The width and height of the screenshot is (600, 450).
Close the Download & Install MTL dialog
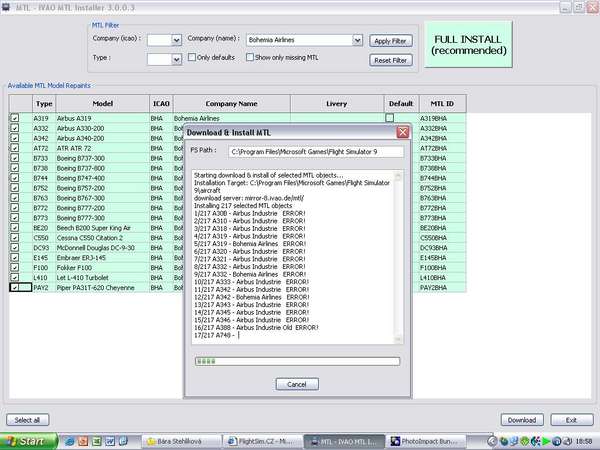(402, 132)
